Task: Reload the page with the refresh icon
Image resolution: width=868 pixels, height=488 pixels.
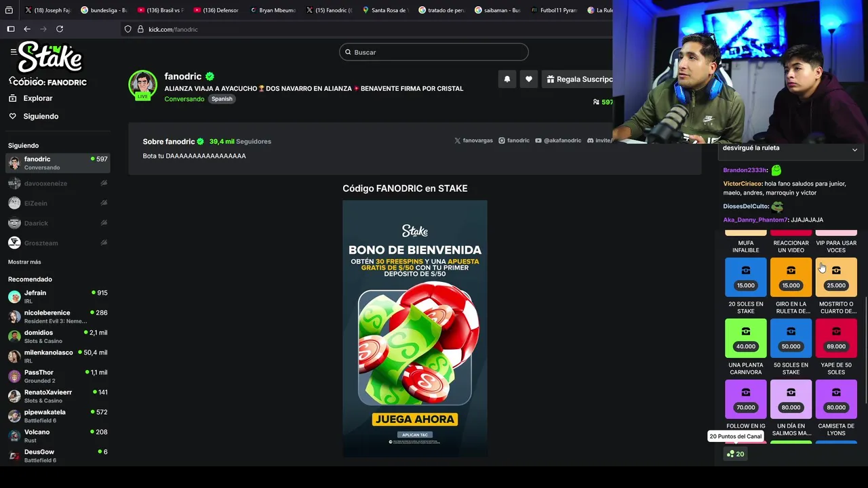Action: (x=60, y=29)
